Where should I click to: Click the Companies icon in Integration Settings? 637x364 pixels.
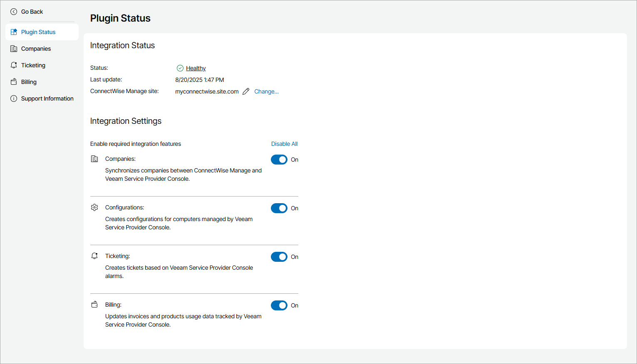click(x=94, y=158)
